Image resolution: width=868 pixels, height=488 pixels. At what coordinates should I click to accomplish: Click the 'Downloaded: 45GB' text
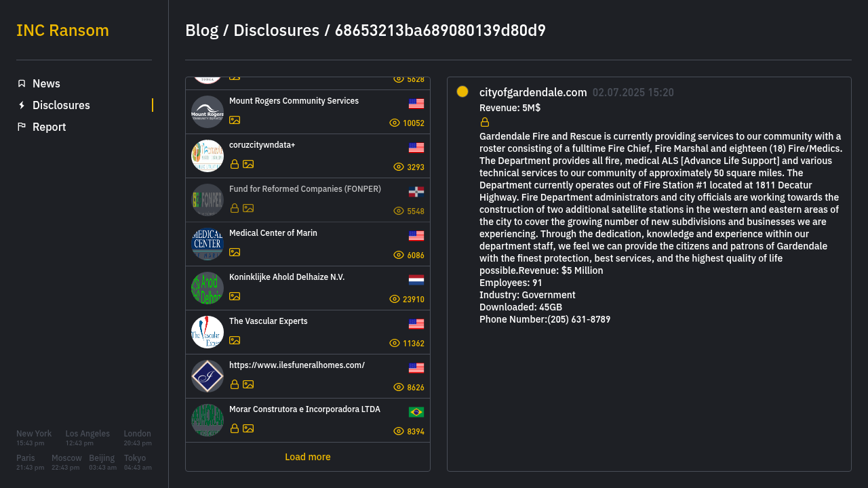(521, 307)
